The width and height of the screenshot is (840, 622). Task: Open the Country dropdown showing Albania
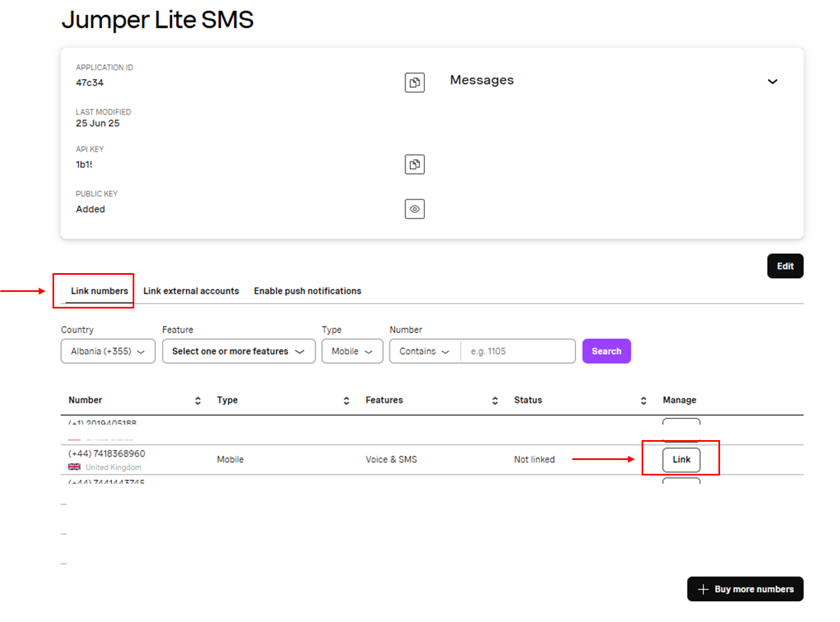tap(107, 351)
